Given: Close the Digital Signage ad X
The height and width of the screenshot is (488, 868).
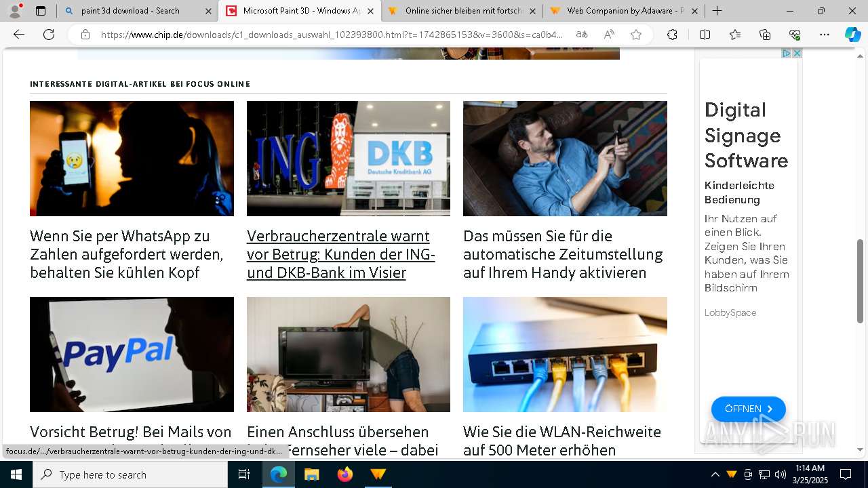Looking at the screenshot, I should click(x=797, y=53).
